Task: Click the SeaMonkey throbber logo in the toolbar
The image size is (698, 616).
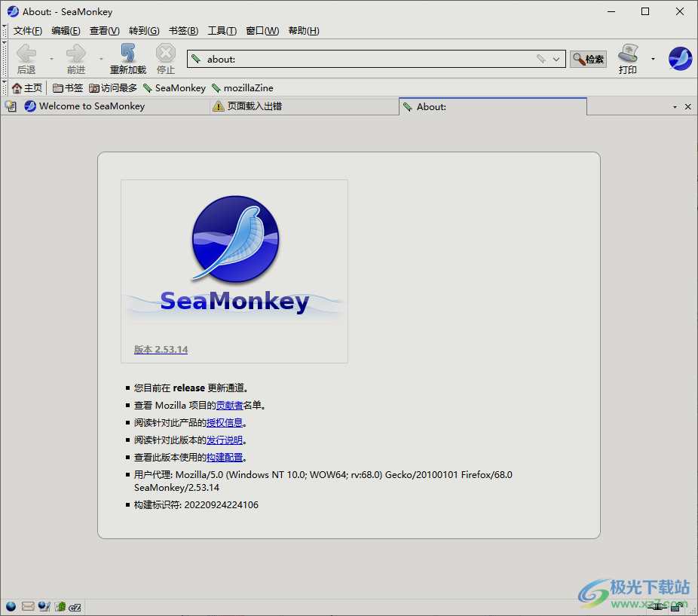Action: [680, 59]
